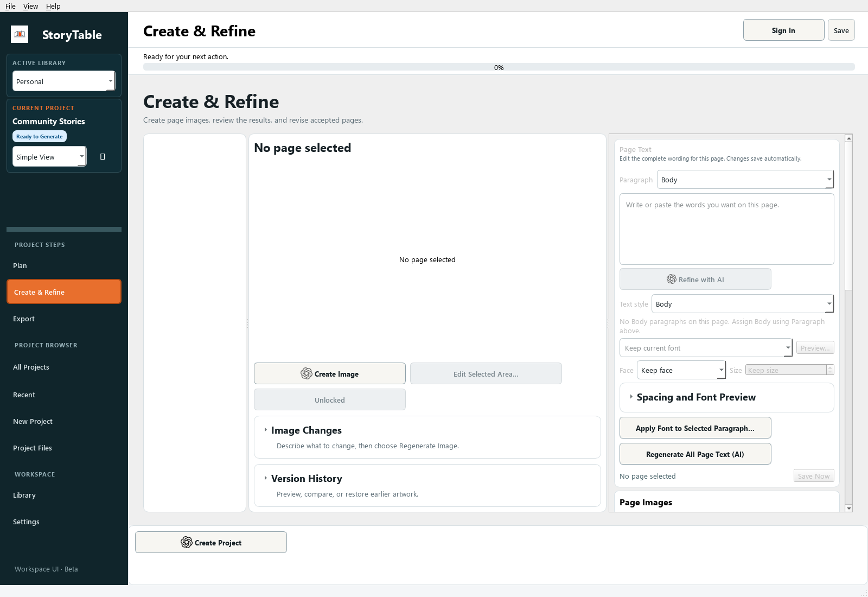This screenshot has width=868, height=597.
Task: Click the right panel scrollbar down arrow
Action: point(849,509)
